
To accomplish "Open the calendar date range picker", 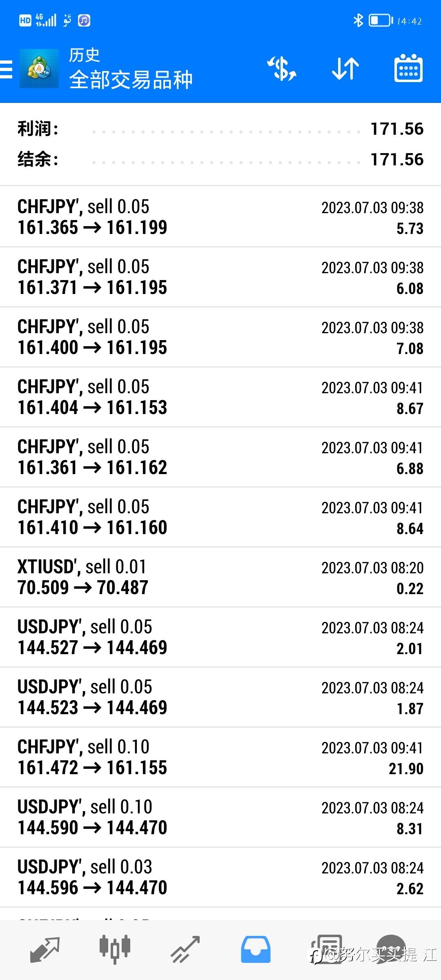I will click(x=408, y=68).
